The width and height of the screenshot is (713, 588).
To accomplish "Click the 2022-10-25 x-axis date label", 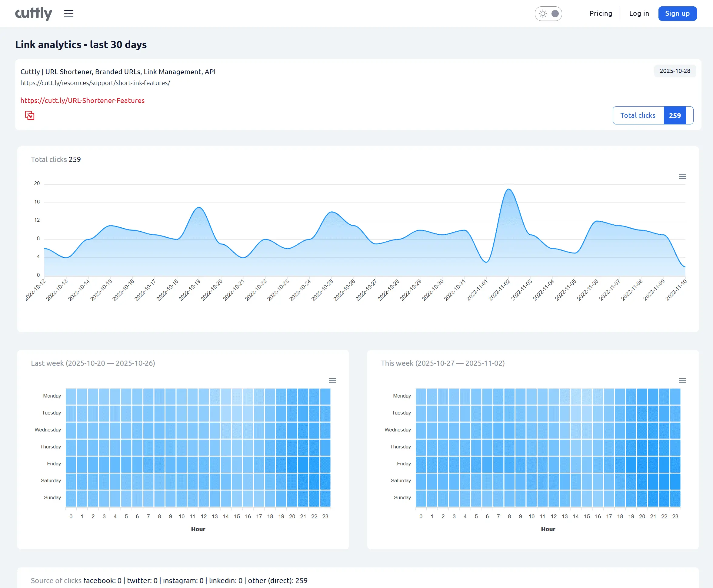I will coord(322,290).
